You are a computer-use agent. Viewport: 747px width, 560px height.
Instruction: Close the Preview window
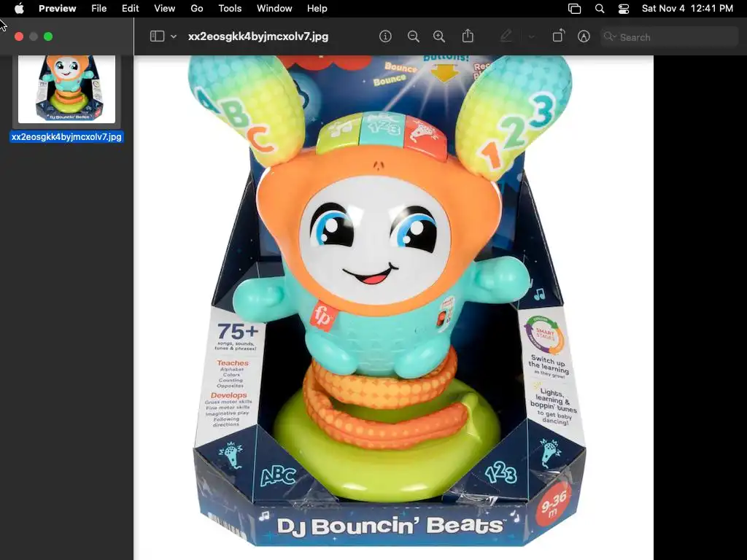tap(19, 36)
